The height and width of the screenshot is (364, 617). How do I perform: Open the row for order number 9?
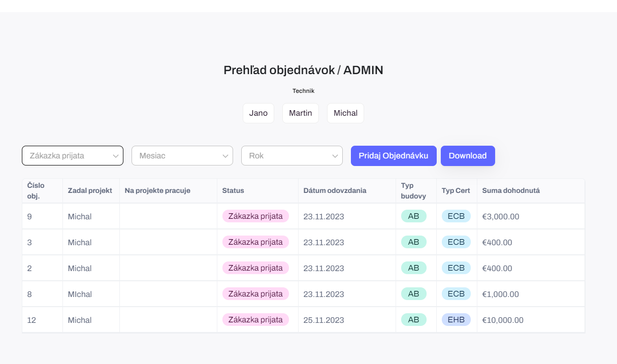coord(303,216)
